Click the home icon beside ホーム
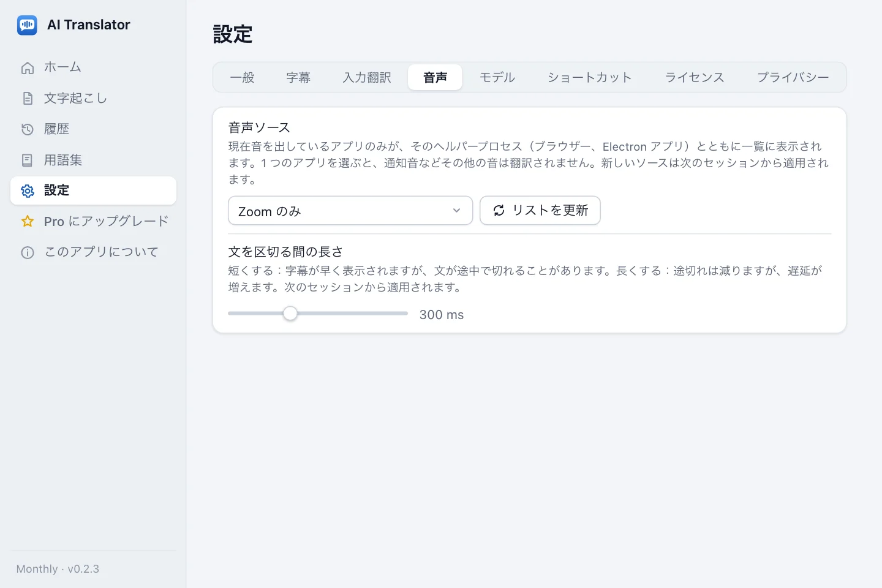882x588 pixels. (28, 68)
